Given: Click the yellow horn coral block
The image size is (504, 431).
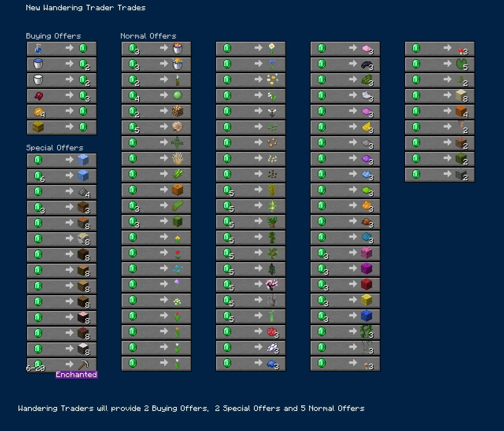Looking at the screenshot, I should coord(367,300).
